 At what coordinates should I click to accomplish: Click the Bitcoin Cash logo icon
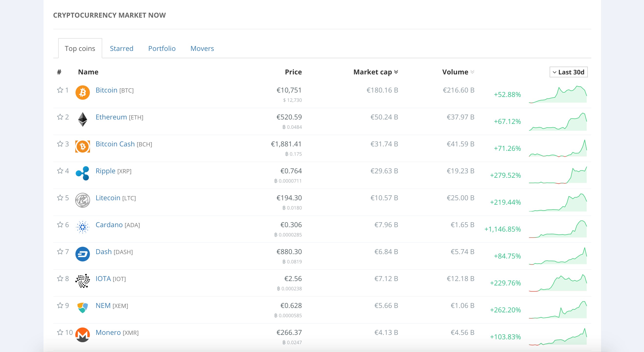click(x=82, y=146)
